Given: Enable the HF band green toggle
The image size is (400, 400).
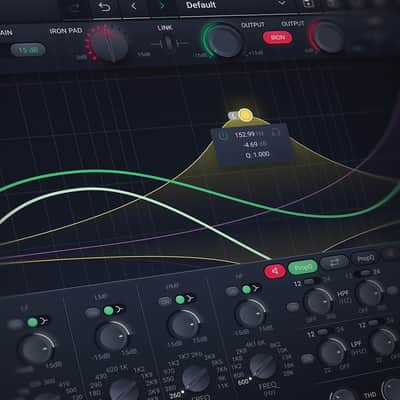Looking at the screenshot, I should pyautogui.click(x=247, y=289).
